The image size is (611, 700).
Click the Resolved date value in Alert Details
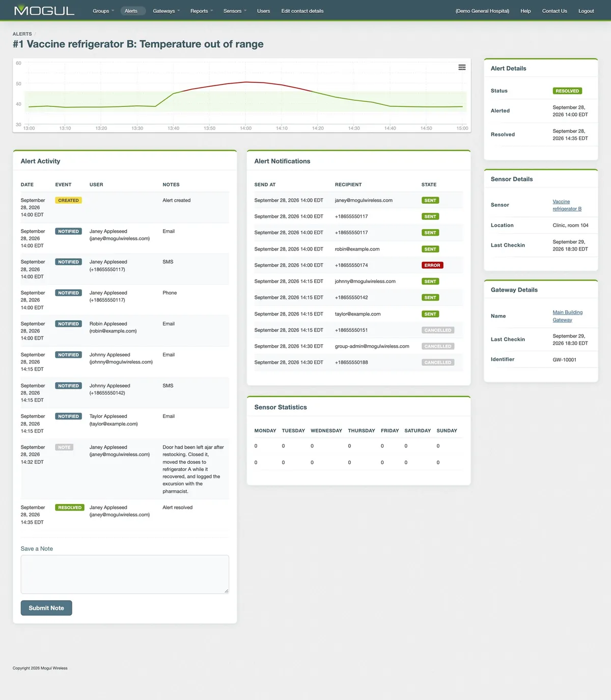[570, 135]
